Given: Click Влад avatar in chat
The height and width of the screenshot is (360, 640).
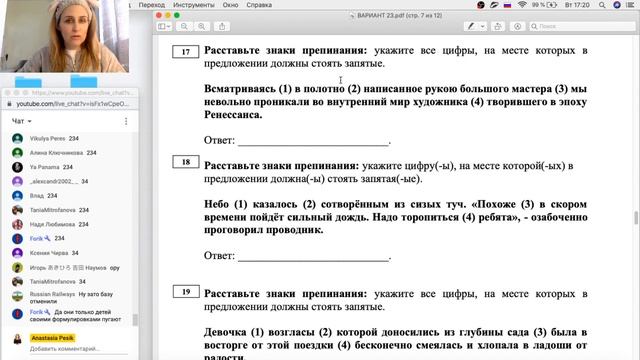Looking at the screenshot, I should point(17,196).
